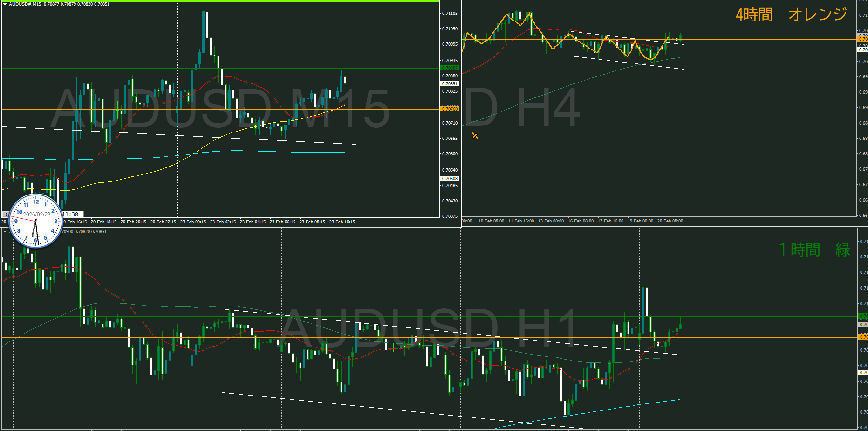This screenshot has width=868, height=431.
Task: Click the orange 4時間 オレンジ text label
Action: [x=791, y=15]
